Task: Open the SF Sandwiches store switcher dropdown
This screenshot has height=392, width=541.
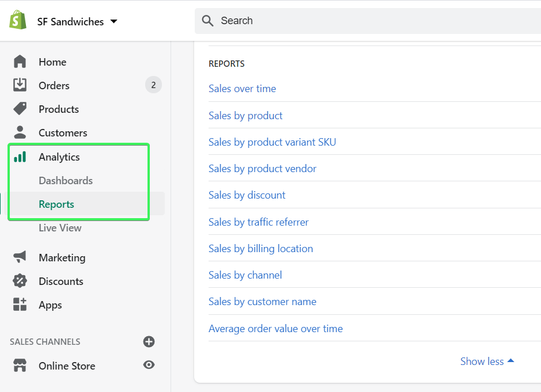Action: (77, 22)
